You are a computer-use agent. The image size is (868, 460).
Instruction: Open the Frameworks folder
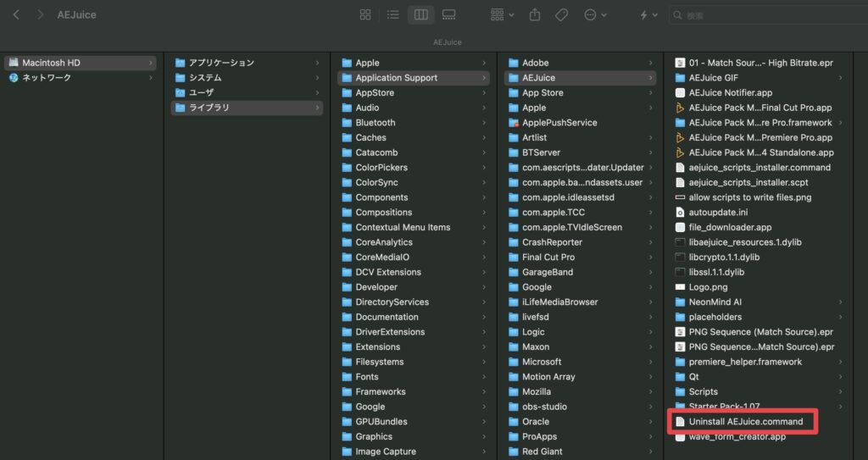click(414, 391)
